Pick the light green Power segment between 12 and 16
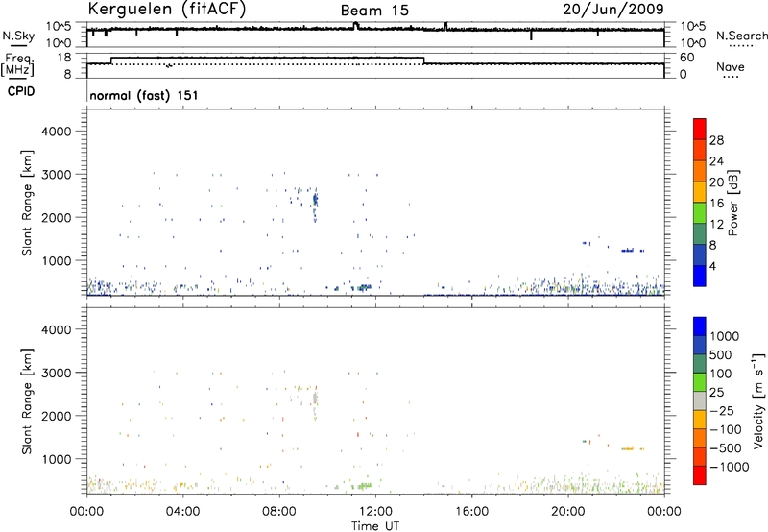 coord(700,213)
